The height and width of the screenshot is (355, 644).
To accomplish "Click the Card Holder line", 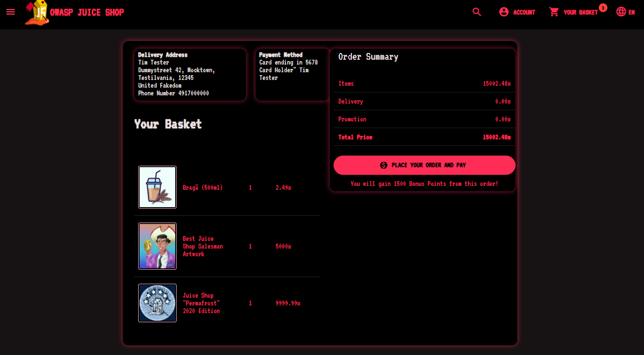I will point(284,74).
